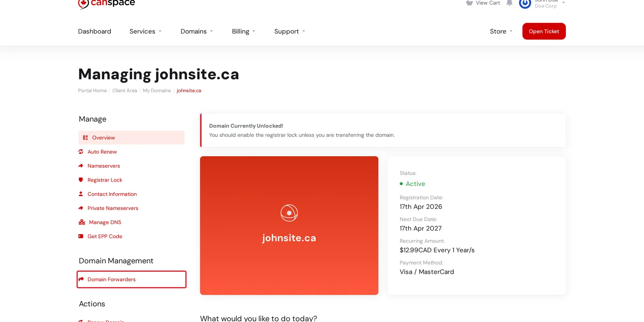Click the Contact Information person icon
Image resolution: width=644 pixels, height=322 pixels.
click(81, 194)
